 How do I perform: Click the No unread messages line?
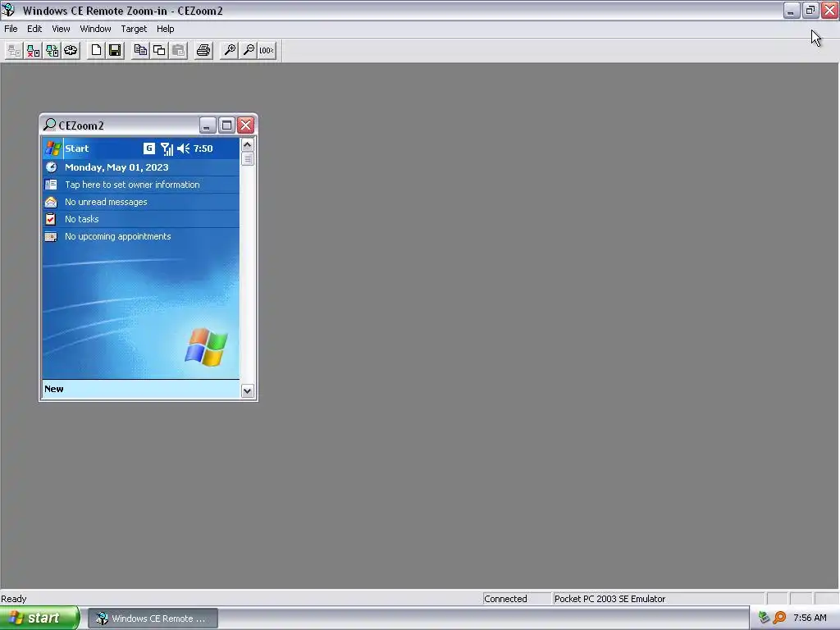pos(106,202)
